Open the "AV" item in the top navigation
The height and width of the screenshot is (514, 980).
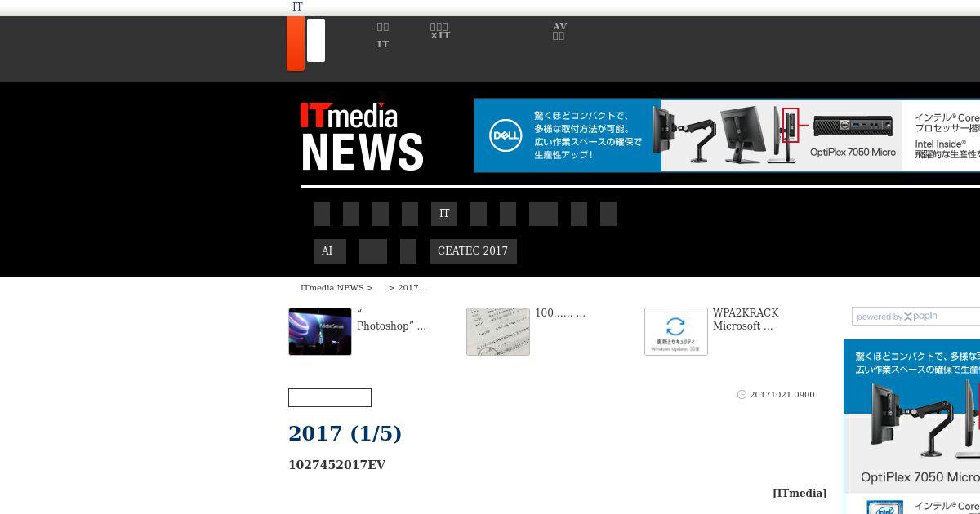point(559,31)
